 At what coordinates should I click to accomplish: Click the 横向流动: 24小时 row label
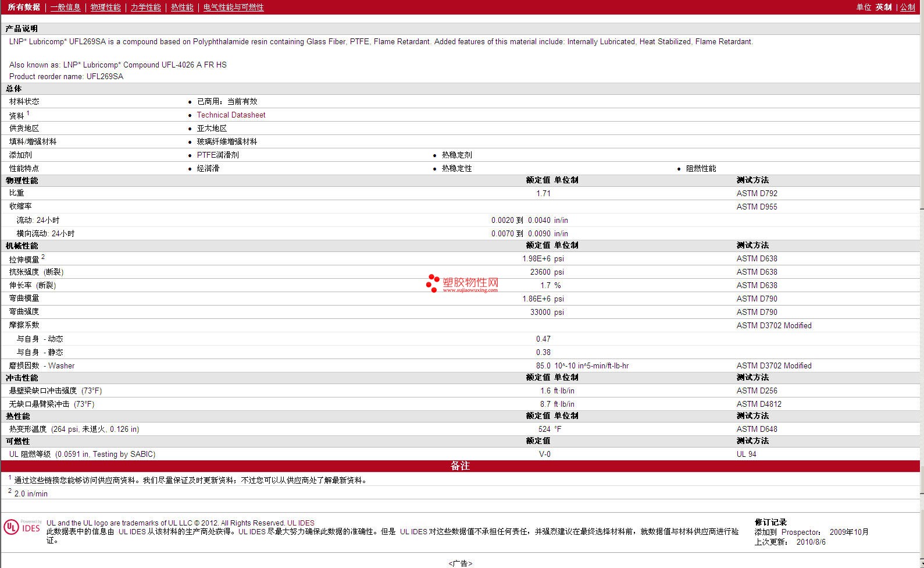coord(45,233)
